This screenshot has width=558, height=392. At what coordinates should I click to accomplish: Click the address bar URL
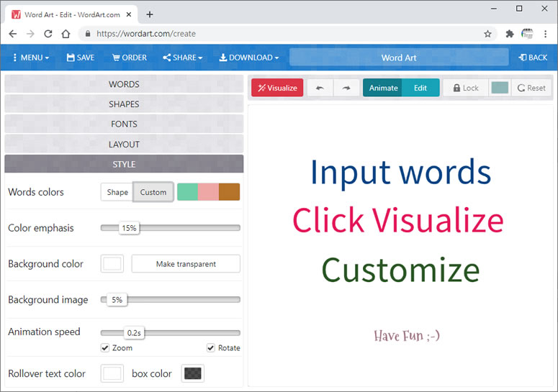[x=146, y=34]
